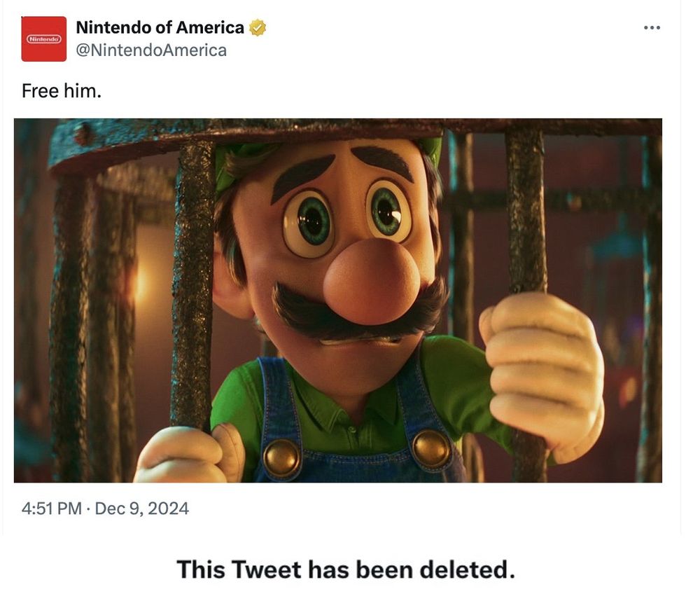This screenshot has width=700, height=615.
Task: Click the gold verified badge
Action: 258,28
